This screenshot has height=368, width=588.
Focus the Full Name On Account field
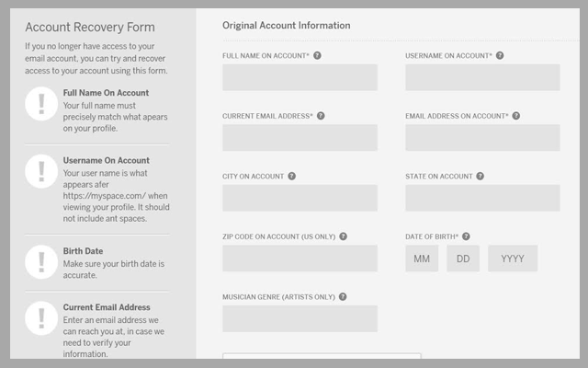pyautogui.click(x=300, y=77)
